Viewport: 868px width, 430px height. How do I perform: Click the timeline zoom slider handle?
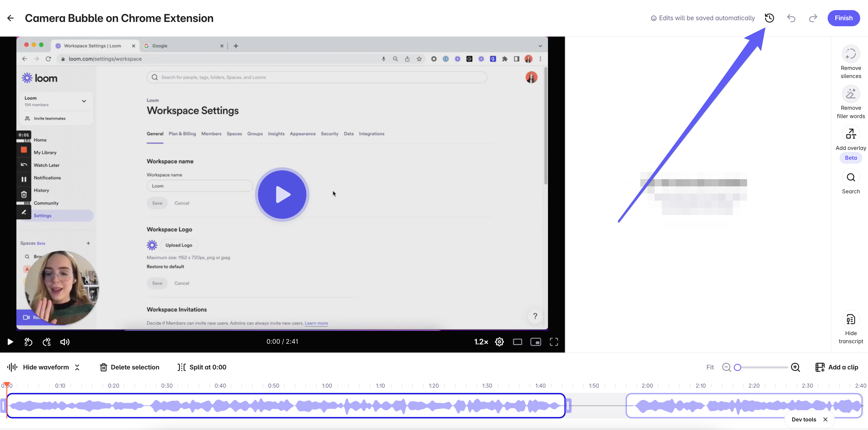[738, 367]
